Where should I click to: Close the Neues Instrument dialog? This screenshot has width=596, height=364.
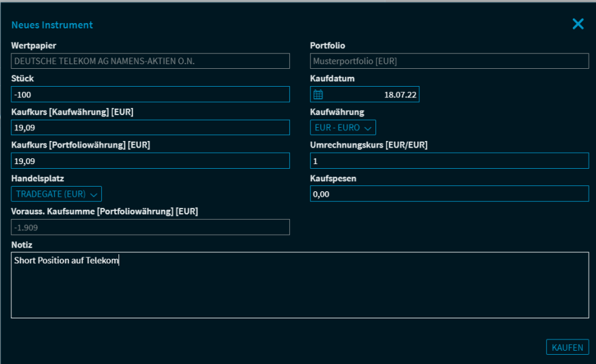pos(577,24)
